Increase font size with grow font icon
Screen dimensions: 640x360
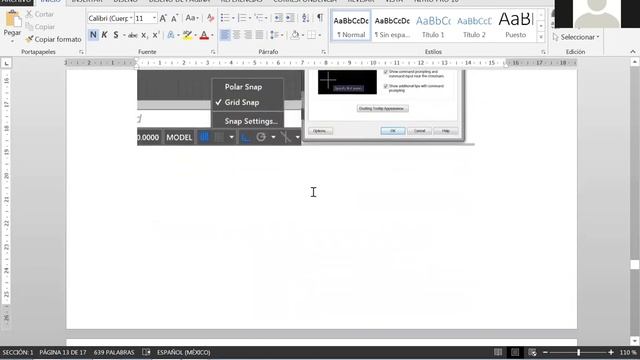pos(163,18)
